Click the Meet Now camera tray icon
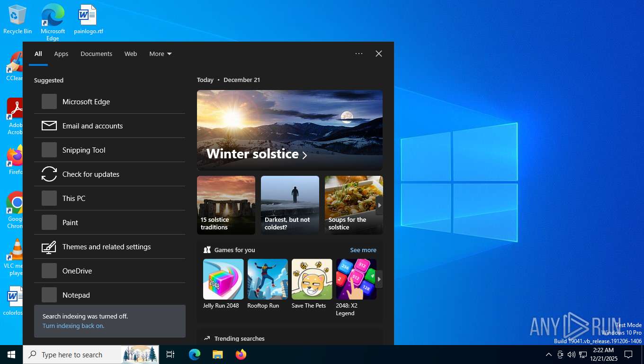The height and width of the screenshot is (364, 644). 560,355
